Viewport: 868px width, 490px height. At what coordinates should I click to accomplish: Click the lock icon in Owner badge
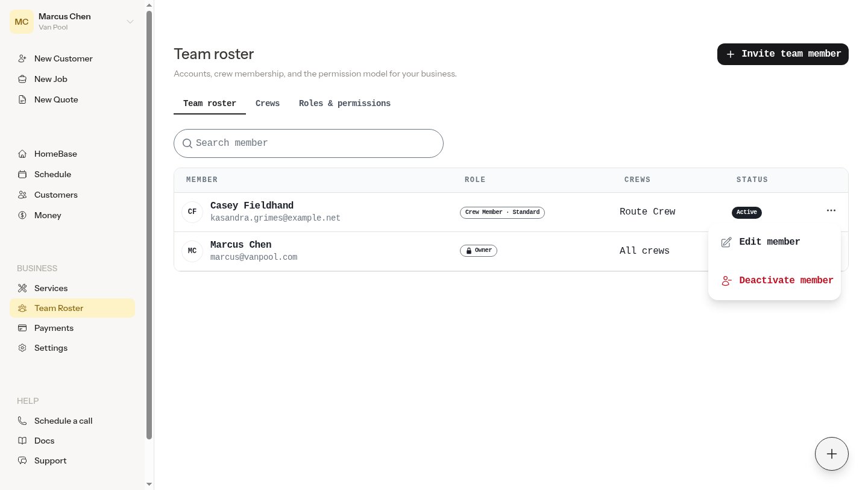(x=468, y=251)
